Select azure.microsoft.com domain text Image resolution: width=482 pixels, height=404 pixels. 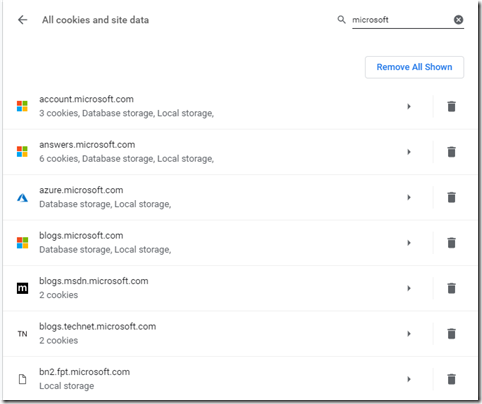(81, 190)
